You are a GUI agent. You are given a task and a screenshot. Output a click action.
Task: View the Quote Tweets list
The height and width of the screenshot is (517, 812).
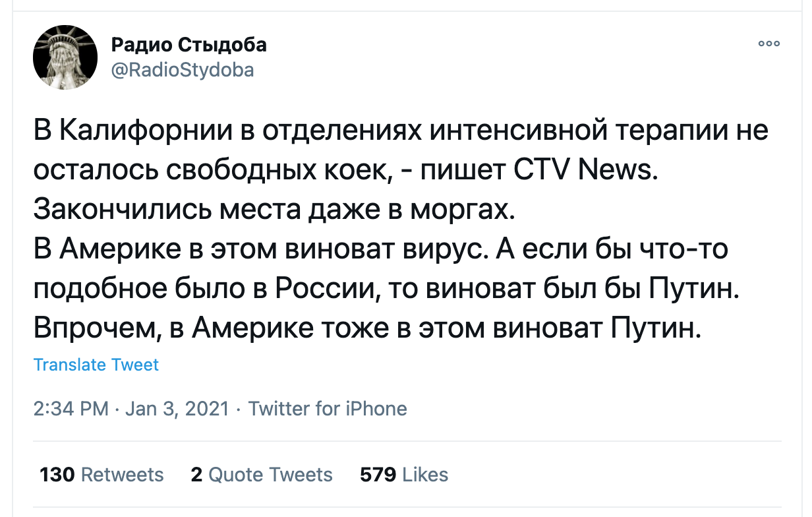point(262,475)
